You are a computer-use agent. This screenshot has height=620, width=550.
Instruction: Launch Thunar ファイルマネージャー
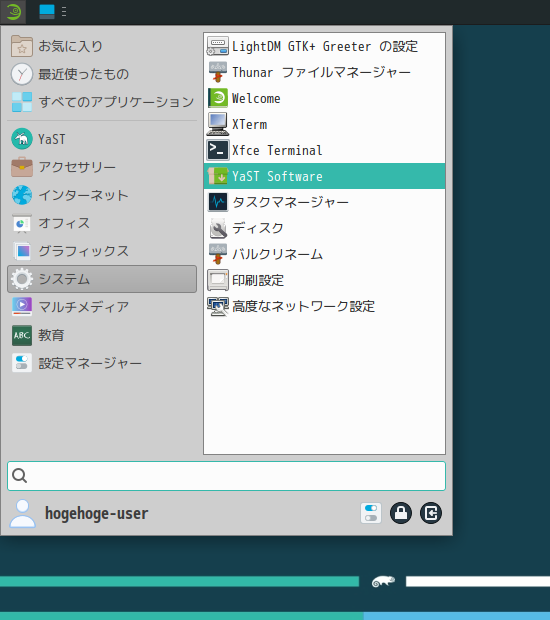325,72
